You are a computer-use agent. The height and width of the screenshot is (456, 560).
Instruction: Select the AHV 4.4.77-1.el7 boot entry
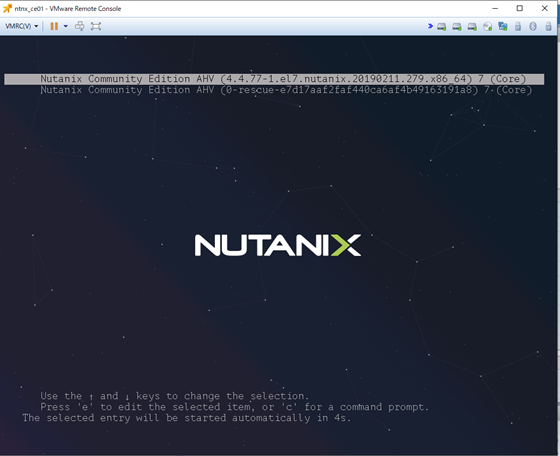pyautogui.click(x=274, y=79)
